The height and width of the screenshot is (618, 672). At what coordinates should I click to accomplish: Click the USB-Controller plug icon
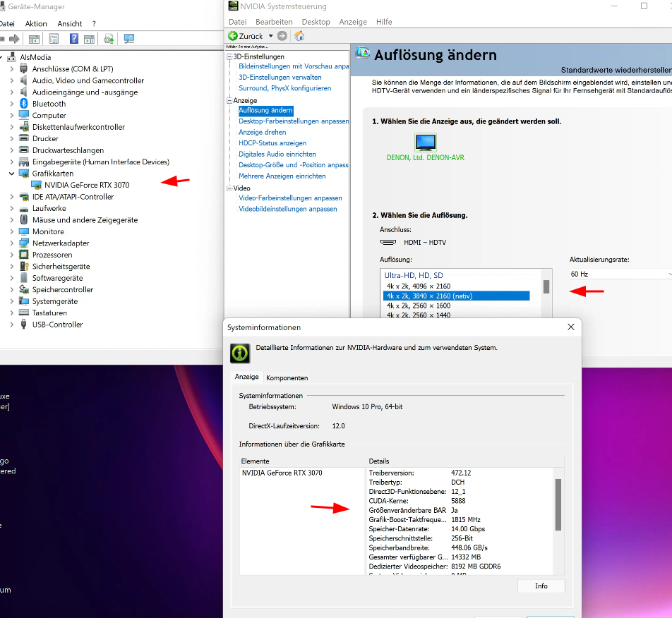(x=24, y=325)
